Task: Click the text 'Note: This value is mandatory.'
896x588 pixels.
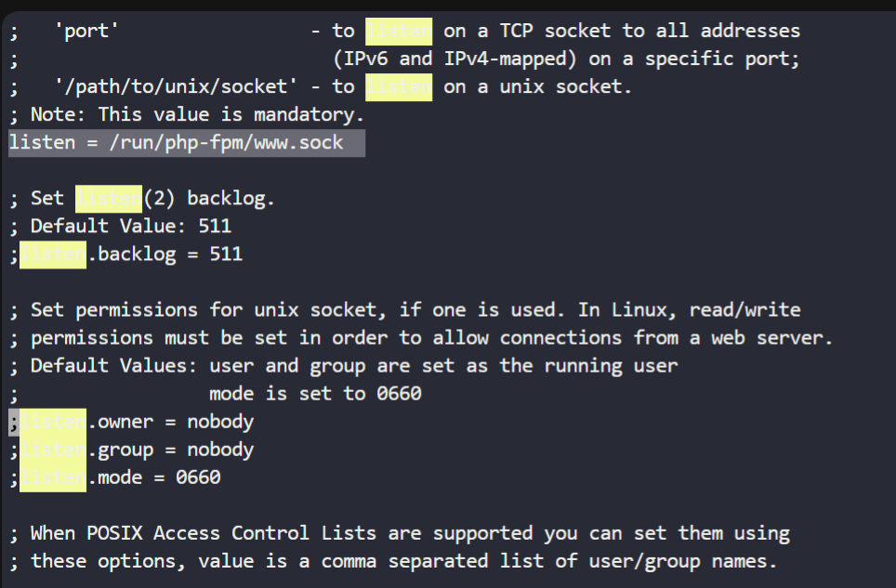Action: coord(198,115)
